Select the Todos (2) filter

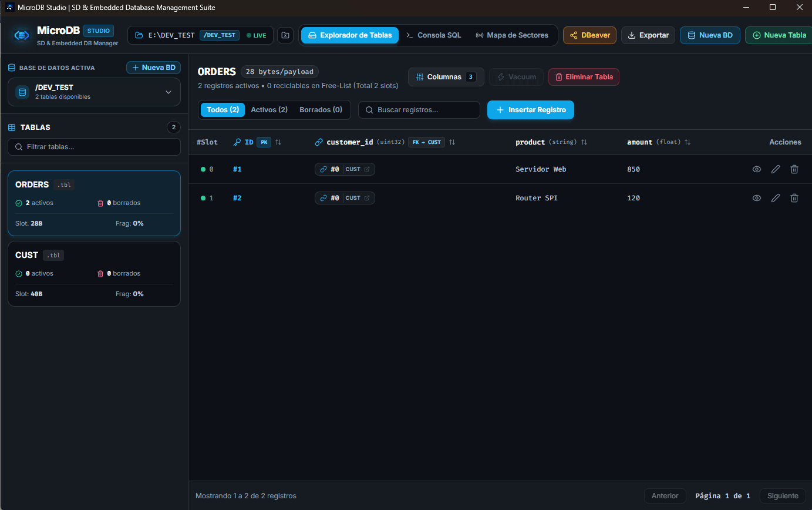[x=223, y=110]
